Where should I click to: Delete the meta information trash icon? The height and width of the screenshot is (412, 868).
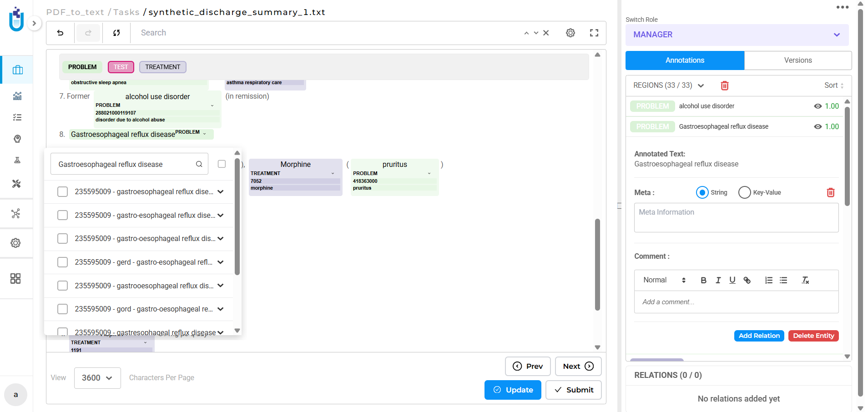coord(830,192)
